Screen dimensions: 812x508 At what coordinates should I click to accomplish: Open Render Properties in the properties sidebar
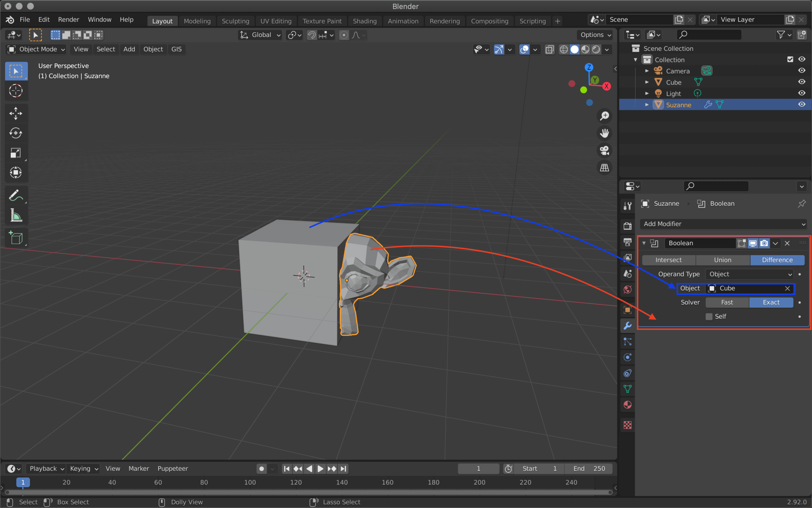tap(628, 225)
